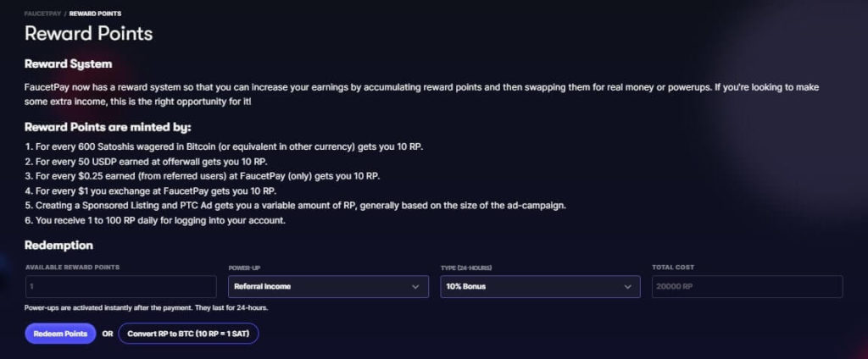Click the Reward System section heading

tap(68, 64)
